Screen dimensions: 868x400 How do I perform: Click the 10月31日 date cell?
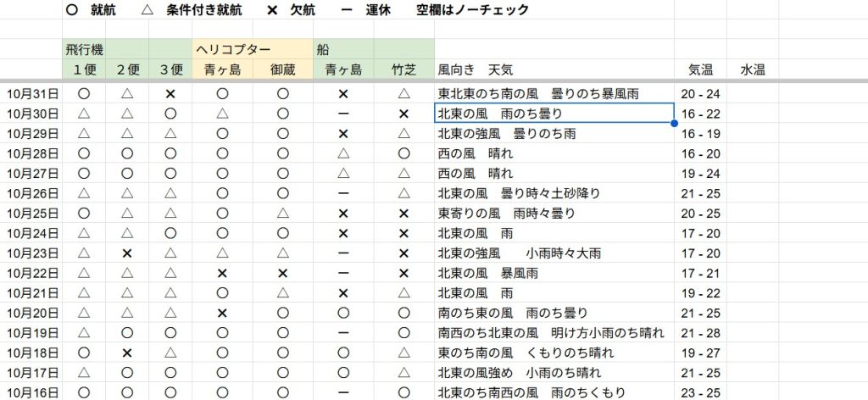[32, 94]
